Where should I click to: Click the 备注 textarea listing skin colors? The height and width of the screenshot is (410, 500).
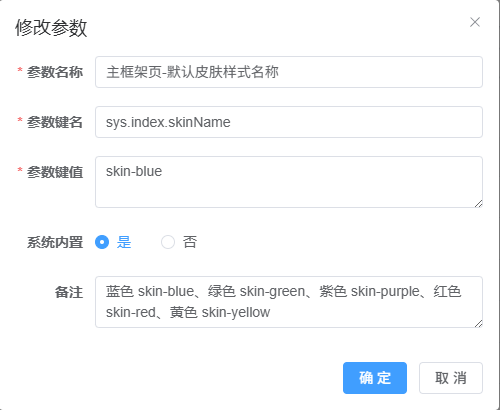[x=289, y=302]
